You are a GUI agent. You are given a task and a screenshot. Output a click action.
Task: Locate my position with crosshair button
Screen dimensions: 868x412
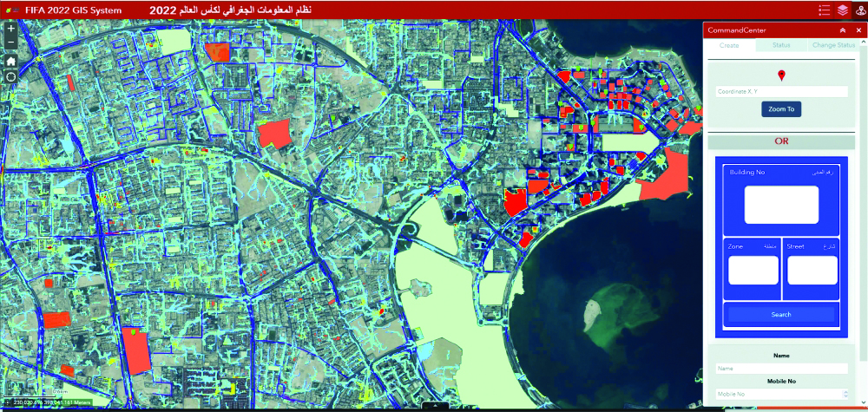click(11, 76)
